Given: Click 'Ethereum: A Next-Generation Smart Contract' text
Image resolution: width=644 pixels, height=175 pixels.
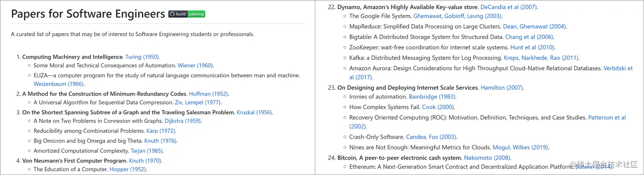Looking at the screenshot, I should (461, 167).
